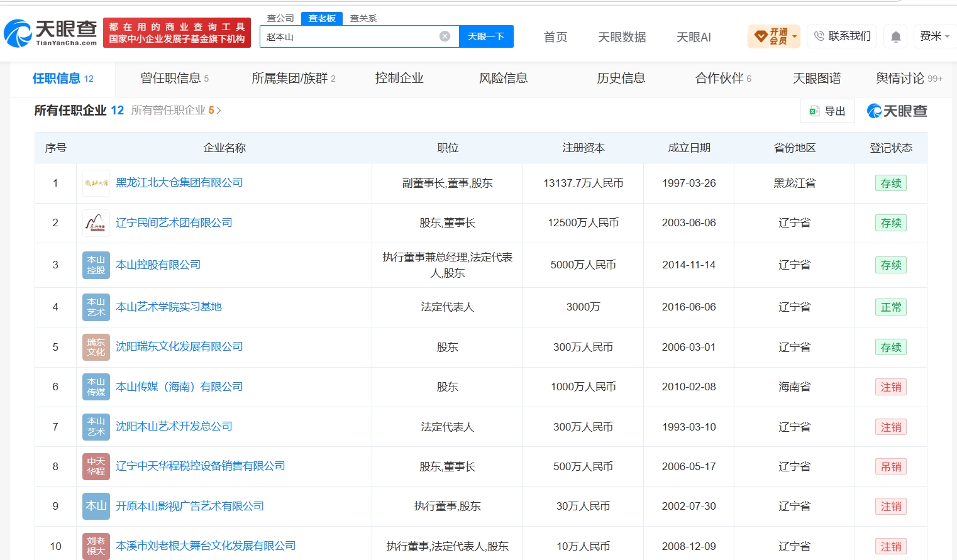Click the 中天华程 red logo icon

[96, 466]
